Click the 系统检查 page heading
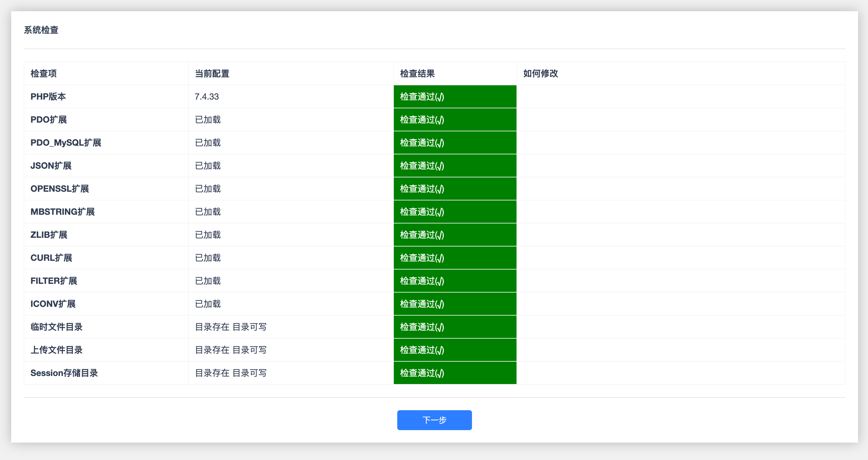Image resolution: width=868 pixels, height=460 pixels. point(41,30)
